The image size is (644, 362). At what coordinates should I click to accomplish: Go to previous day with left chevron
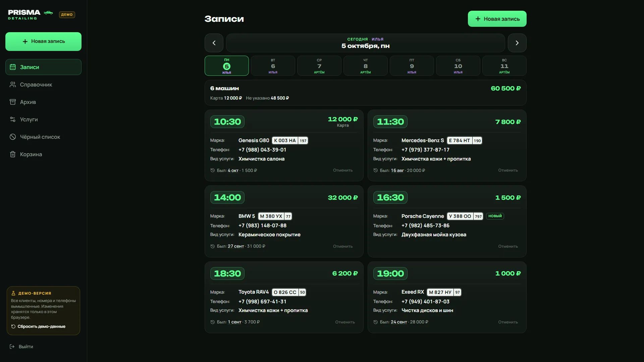click(x=214, y=43)
